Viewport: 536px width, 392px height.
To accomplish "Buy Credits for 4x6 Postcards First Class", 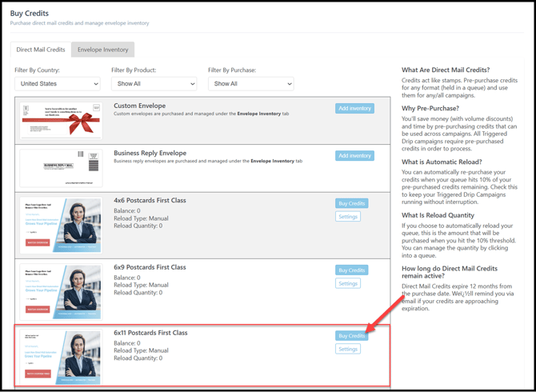I will pyautogui.click(x=352, y=203).
